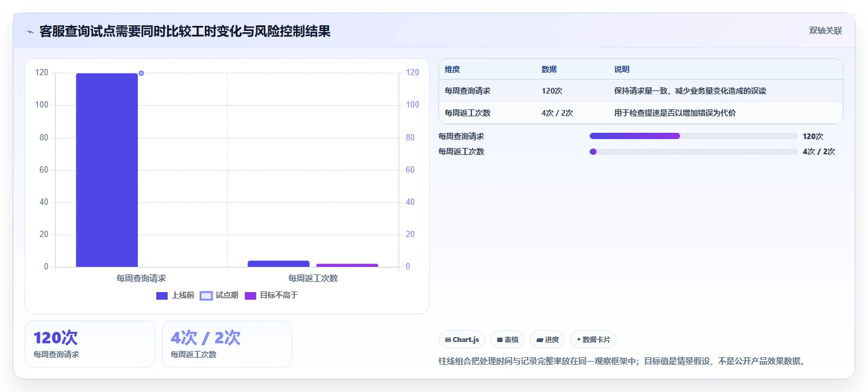Select the 每周返工次数 cell in the table

468,113
